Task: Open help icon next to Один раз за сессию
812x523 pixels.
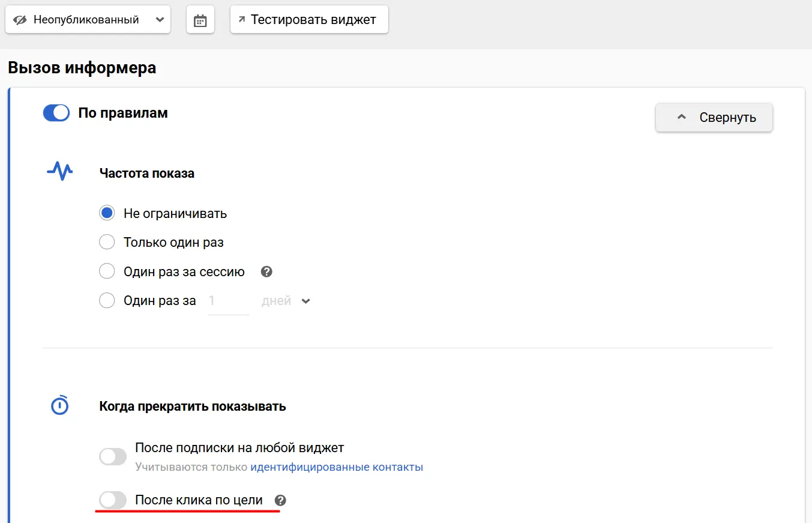Action: (267, 271)
